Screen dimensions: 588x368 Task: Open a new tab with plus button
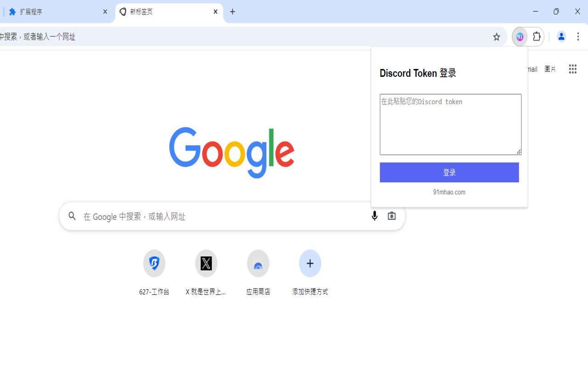[x=232, y=12]
